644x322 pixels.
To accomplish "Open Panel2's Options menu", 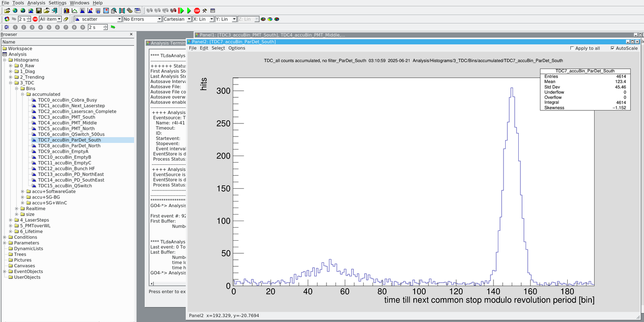I will 237,48.
